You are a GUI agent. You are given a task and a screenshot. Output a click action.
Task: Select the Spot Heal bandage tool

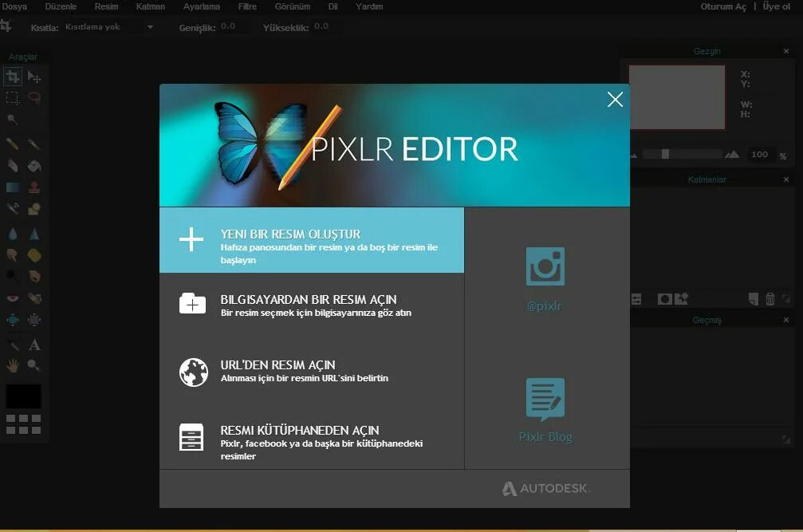coord(34,298)
